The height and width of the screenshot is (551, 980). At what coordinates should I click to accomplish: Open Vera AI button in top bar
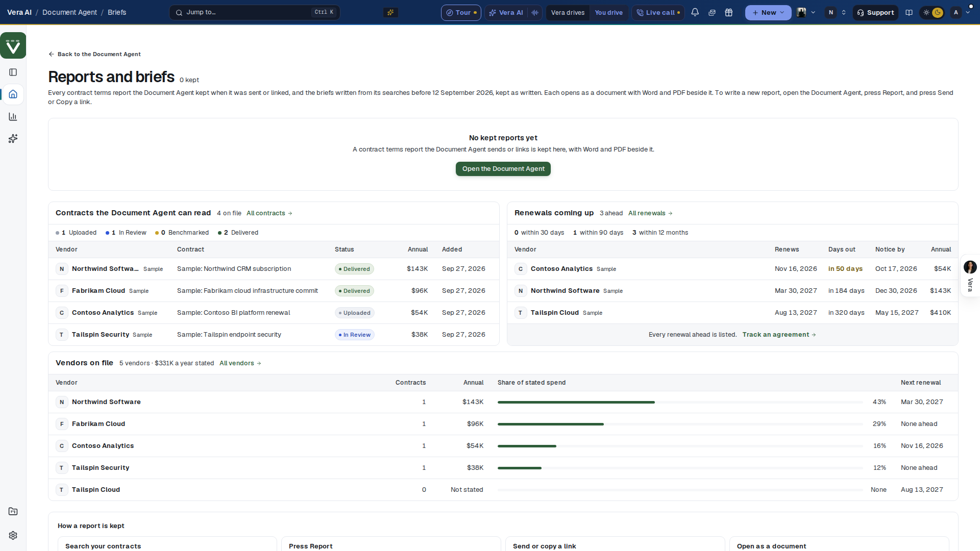point(506,12)
